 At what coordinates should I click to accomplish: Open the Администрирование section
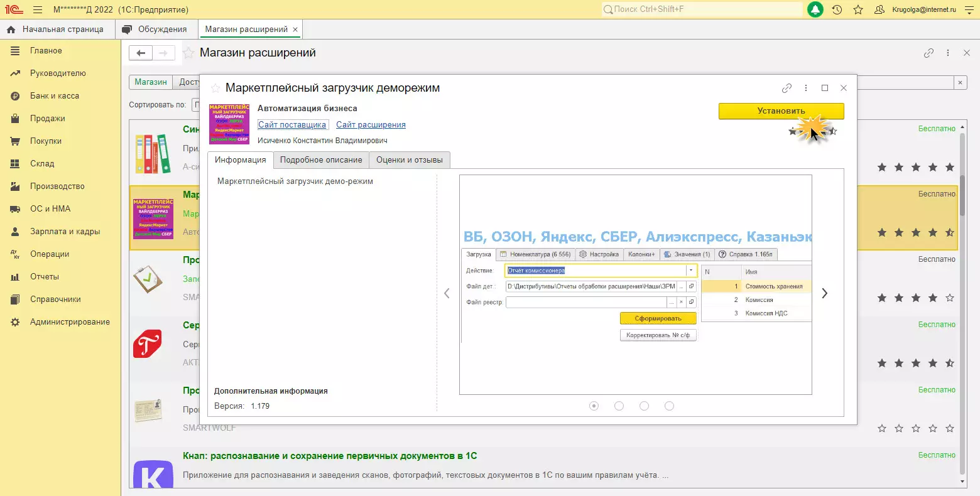click(x=70, y=322)
